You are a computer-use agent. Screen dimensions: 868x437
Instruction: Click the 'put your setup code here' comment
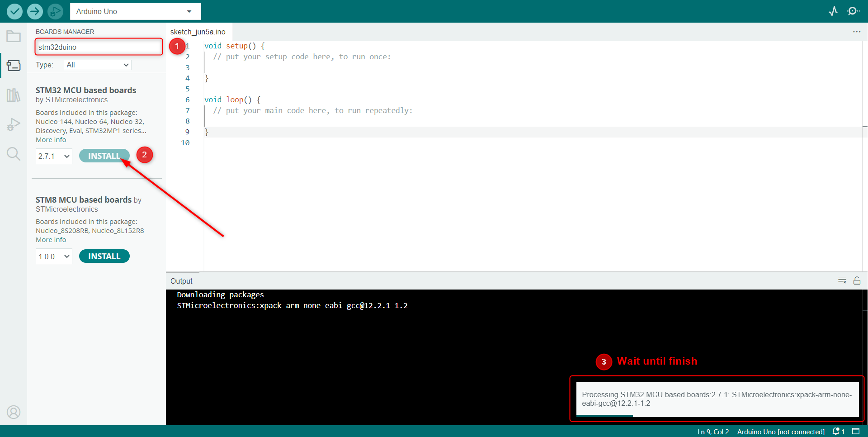point(302,57)
